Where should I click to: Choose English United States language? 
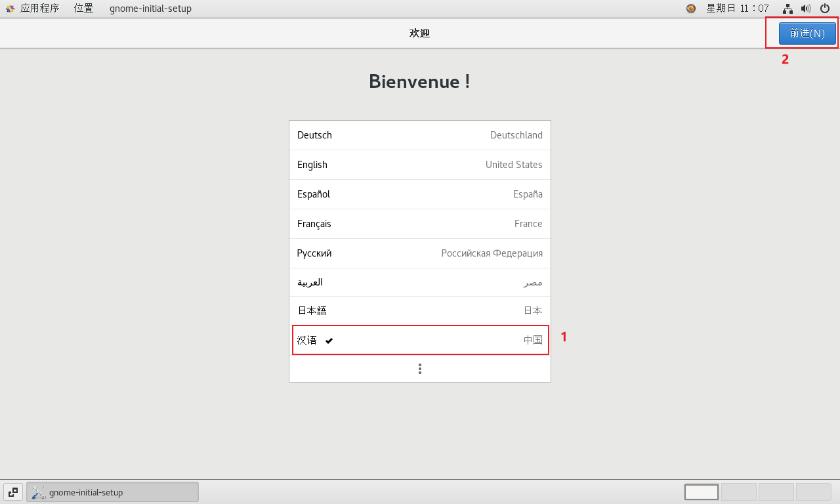(420, 165)
